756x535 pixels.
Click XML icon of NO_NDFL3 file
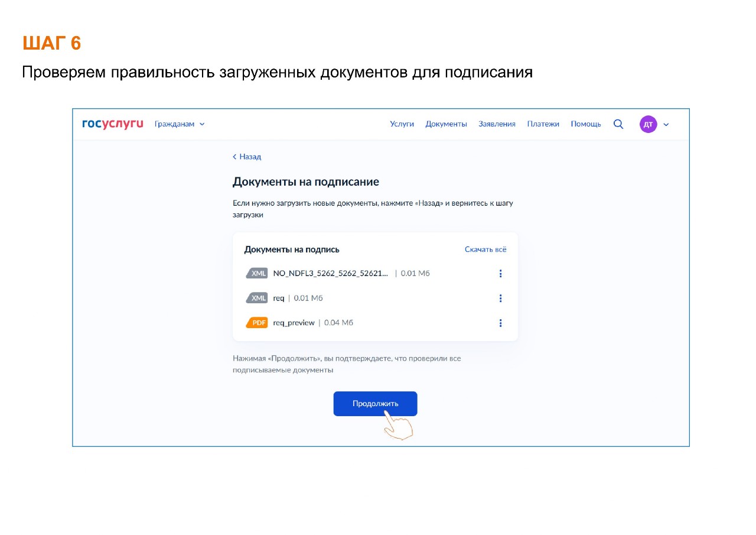click(257, 274)
